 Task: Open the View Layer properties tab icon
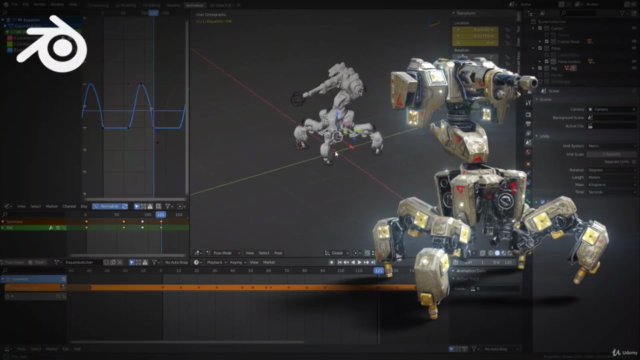click(528, 133)
